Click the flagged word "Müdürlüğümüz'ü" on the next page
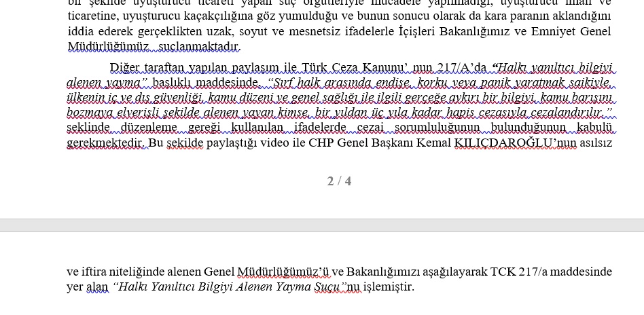Screen dimensions: 644x315 tap(283, 272)
